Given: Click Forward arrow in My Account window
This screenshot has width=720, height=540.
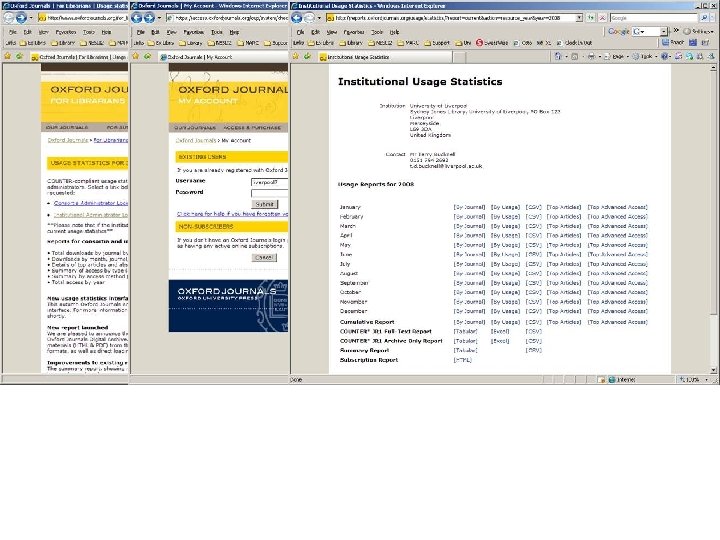Looking at the screenshot, I should pyautogui.click(x=149, y=18).
